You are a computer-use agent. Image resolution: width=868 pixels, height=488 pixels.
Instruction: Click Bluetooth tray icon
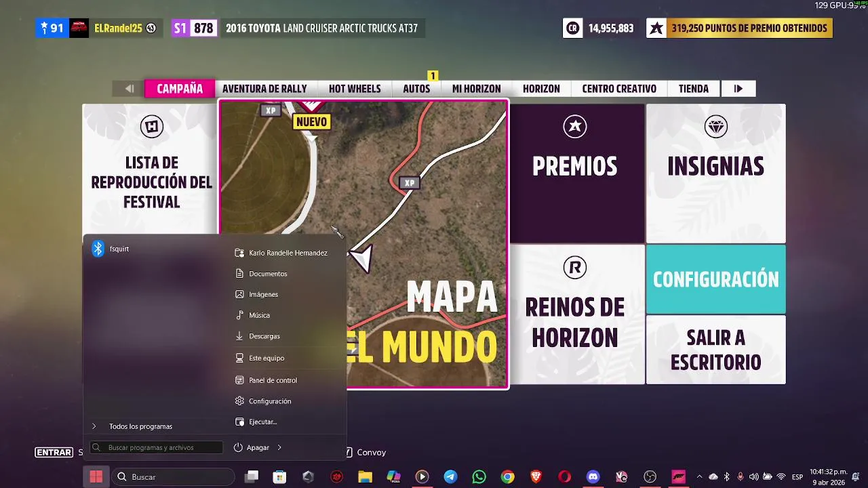(x=726, y=477)
